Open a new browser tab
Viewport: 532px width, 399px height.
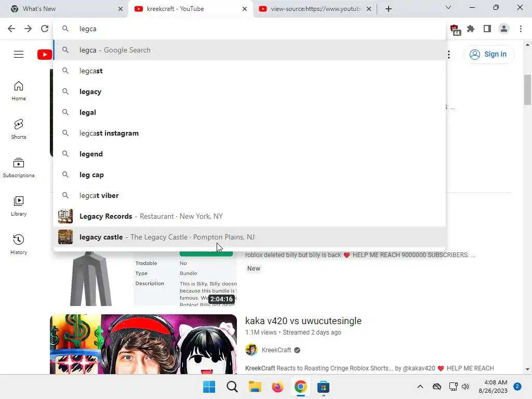pos(389,9)
